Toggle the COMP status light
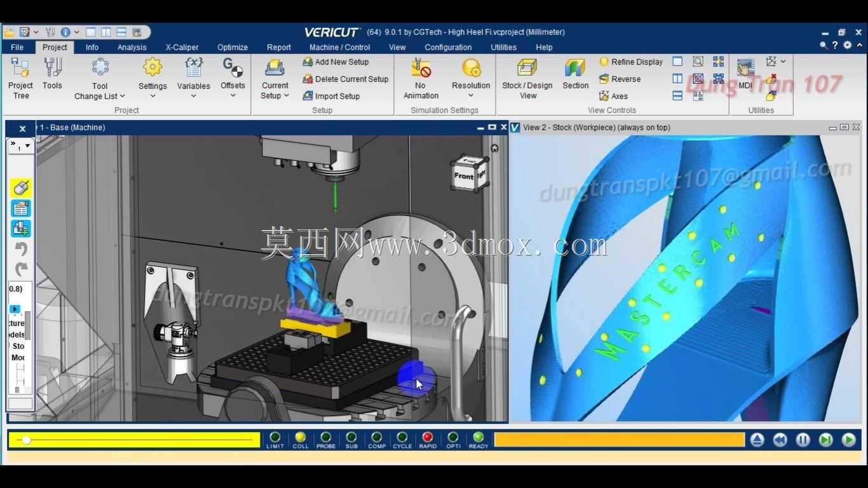 click(377, 437)
